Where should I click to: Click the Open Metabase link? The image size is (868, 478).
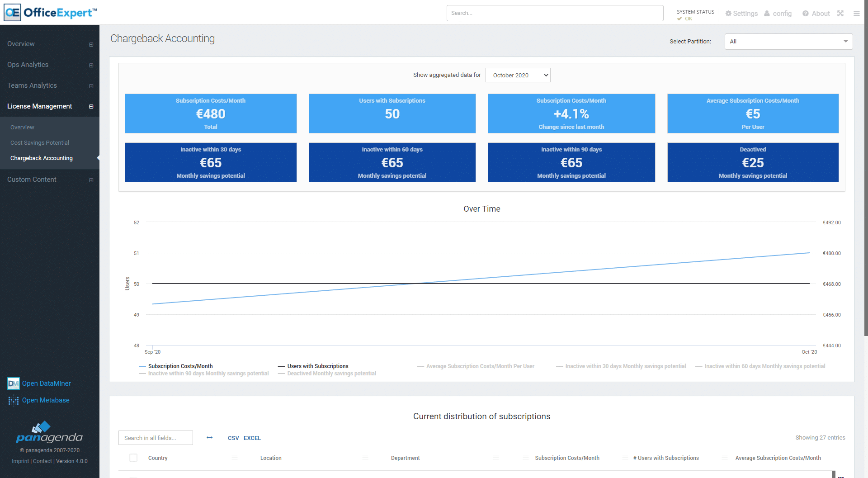click(x=46, y=400)
